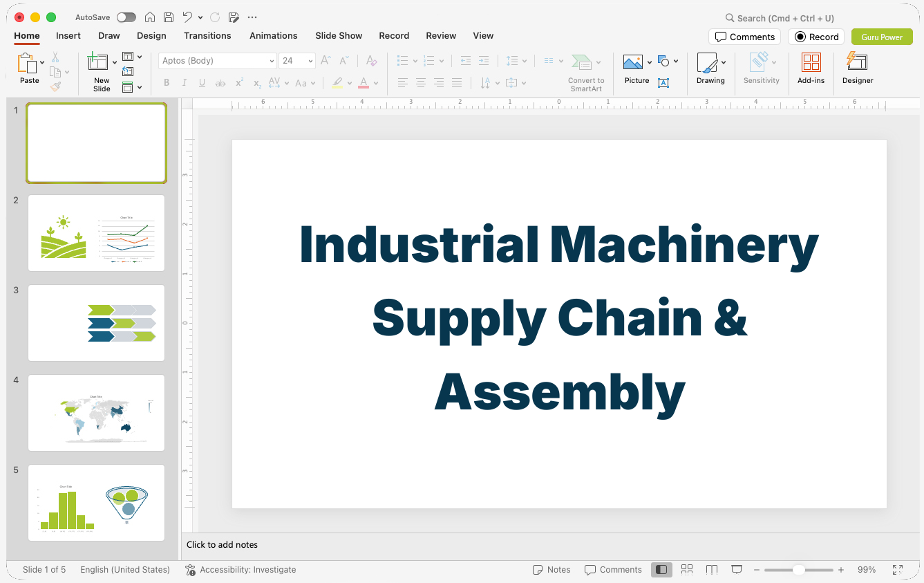
Task: Expand the bullets list dropdown arrow
Action: (415, 61)
